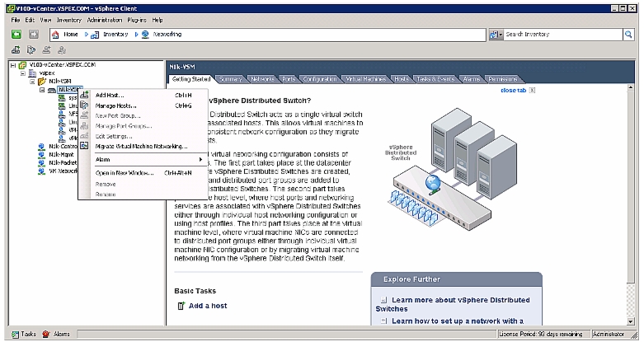Open the Help menu
This screenshot has height=342, width=644.
click(157, 20)
